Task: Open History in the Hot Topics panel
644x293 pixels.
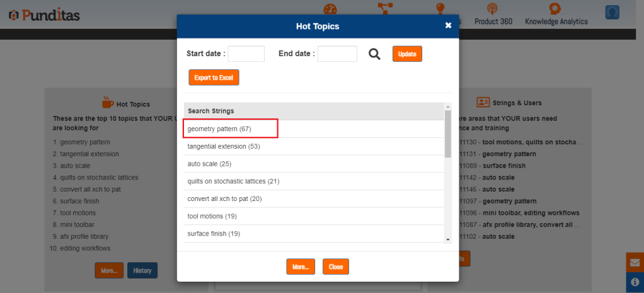Action: 142,270
